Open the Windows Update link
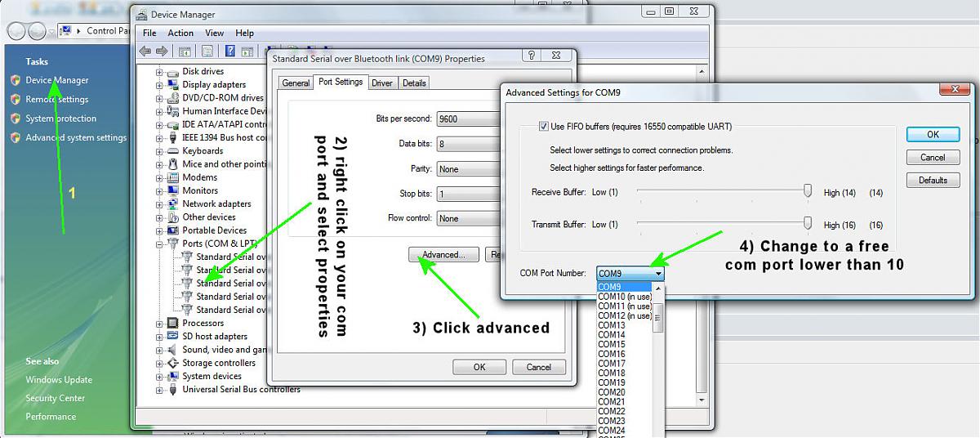This screenshot has width=980, height=438. pyautogui.click(x=59, y=380)
